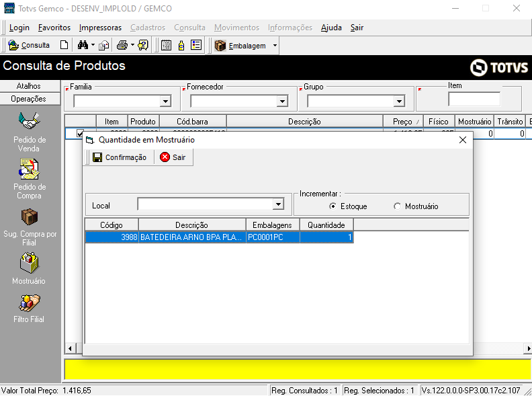The height and width of the screenshot is (396, 532).
Task: Open the Grupo dropdown
Action: tap(400, 102)
